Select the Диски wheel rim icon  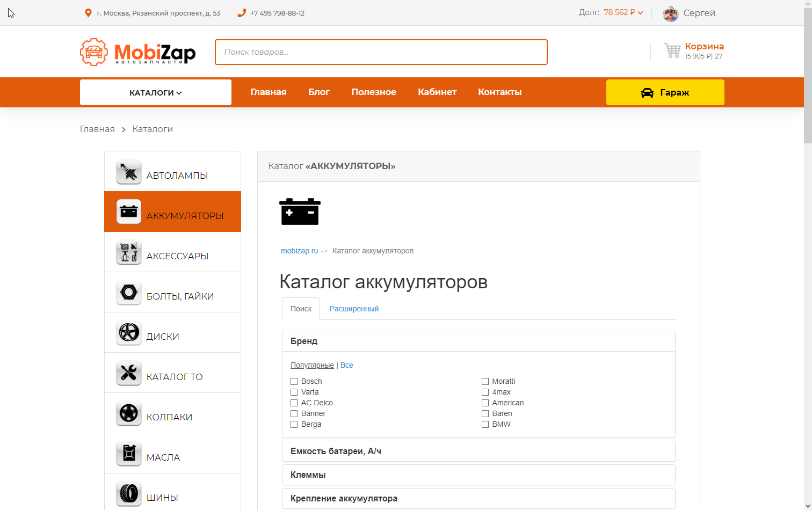[129, 333]
